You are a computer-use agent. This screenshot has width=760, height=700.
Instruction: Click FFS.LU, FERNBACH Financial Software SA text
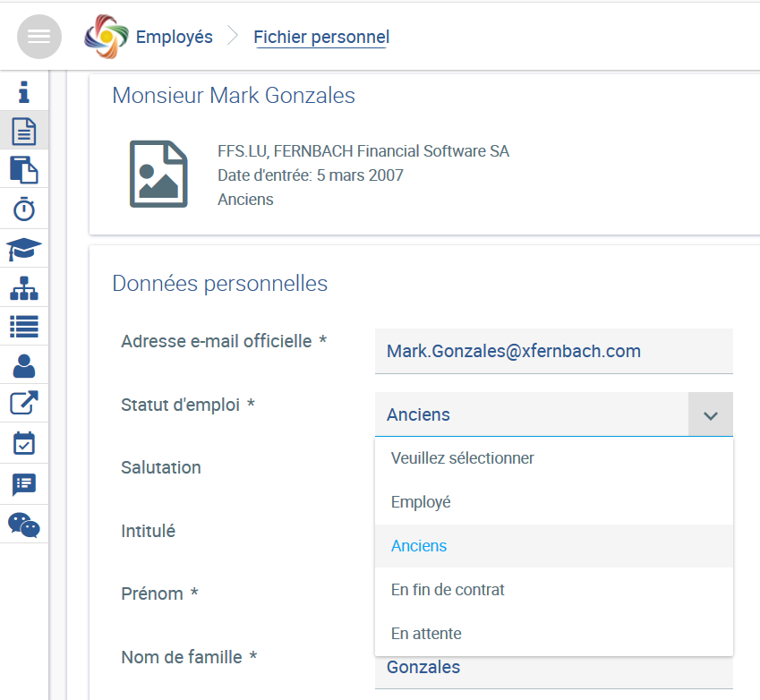point(363,151)
